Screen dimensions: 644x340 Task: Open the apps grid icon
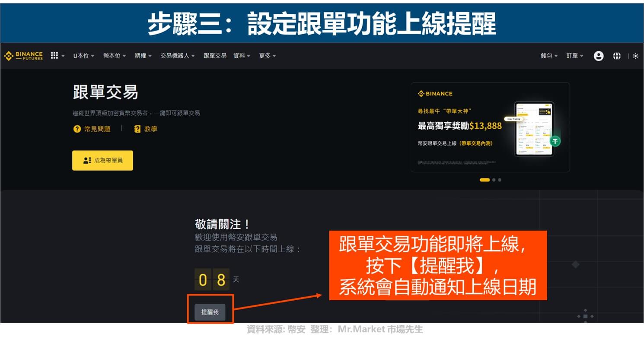coord(54,56)
